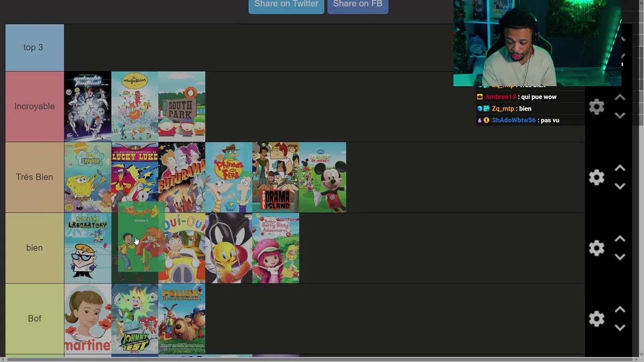Move Trés Bien row down with arrow

620,186
